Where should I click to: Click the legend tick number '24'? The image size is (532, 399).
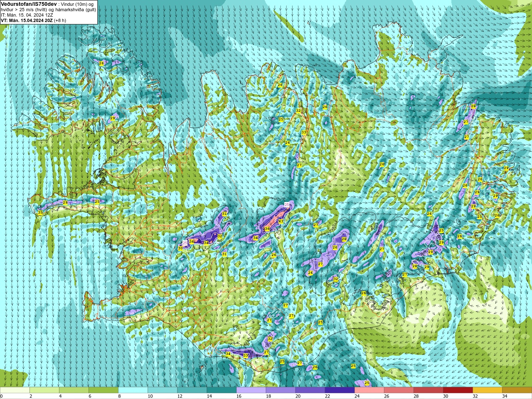(357, 396)
